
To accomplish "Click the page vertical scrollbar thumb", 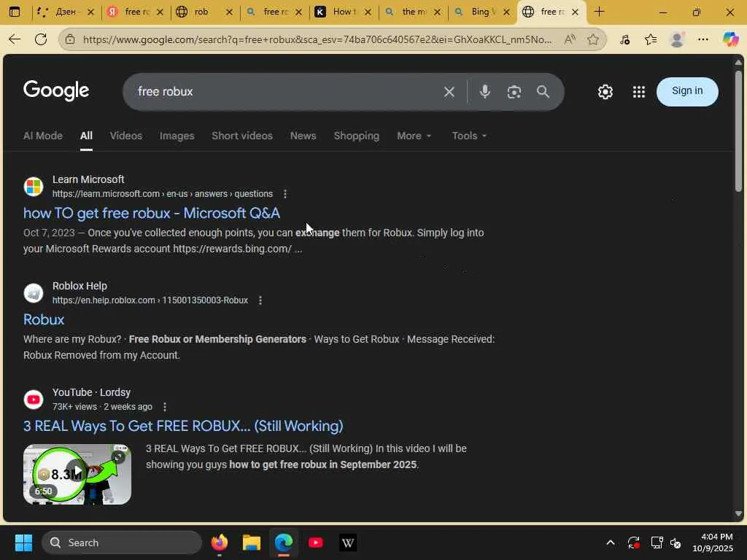I will [x=738, y=131].
